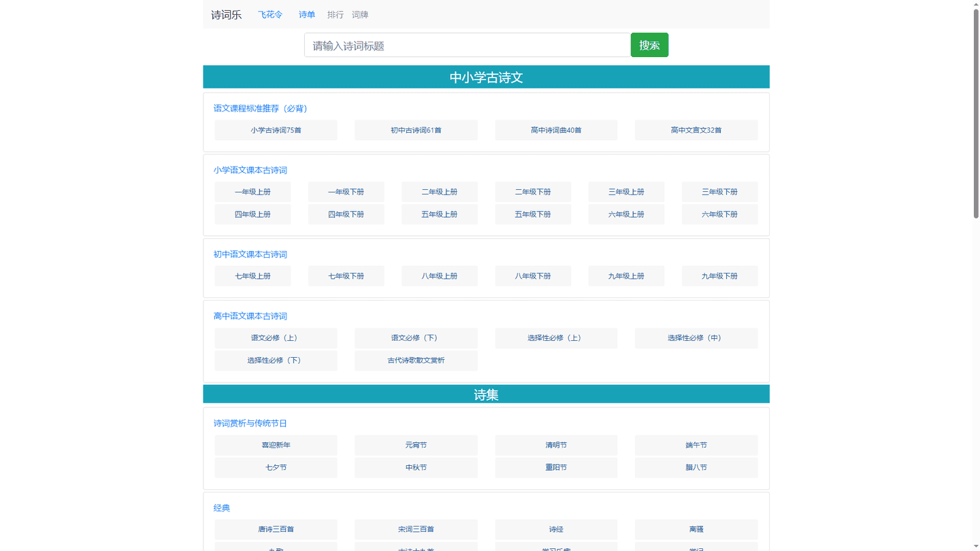This screenshot has height=551, width=980.
Task: Select 六年级上册
Action: coord(626,214)
